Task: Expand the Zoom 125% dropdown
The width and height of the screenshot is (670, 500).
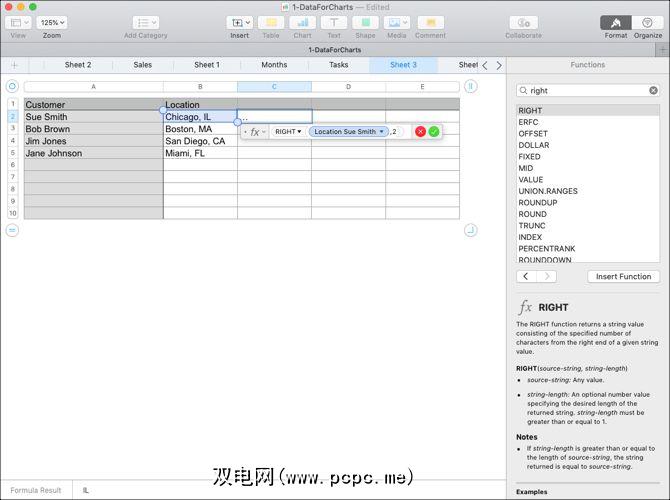Action: click(x=51, y=22)
